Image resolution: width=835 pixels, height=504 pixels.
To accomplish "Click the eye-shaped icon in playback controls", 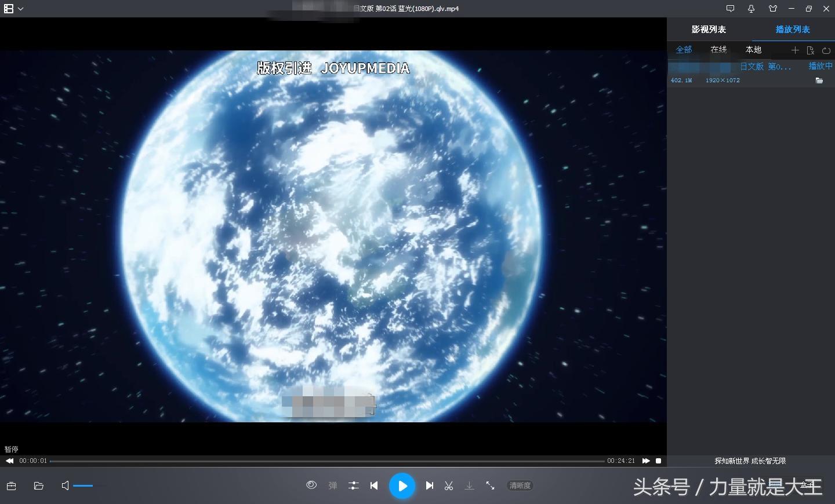I will tap(311, 485).
